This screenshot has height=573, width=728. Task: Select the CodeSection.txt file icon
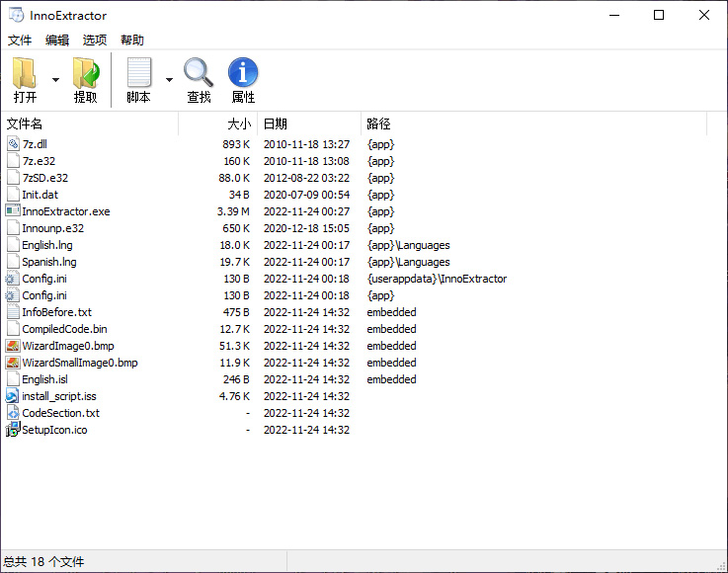(x=13, y=413)
